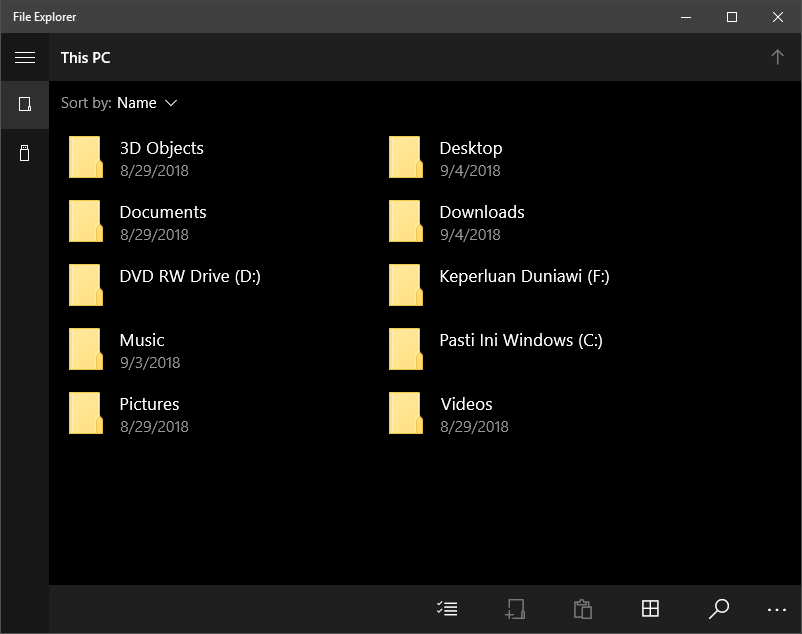
Task: Open the Keperluan Duniawi (F:) drive
Action: click(x=524, y=276)
